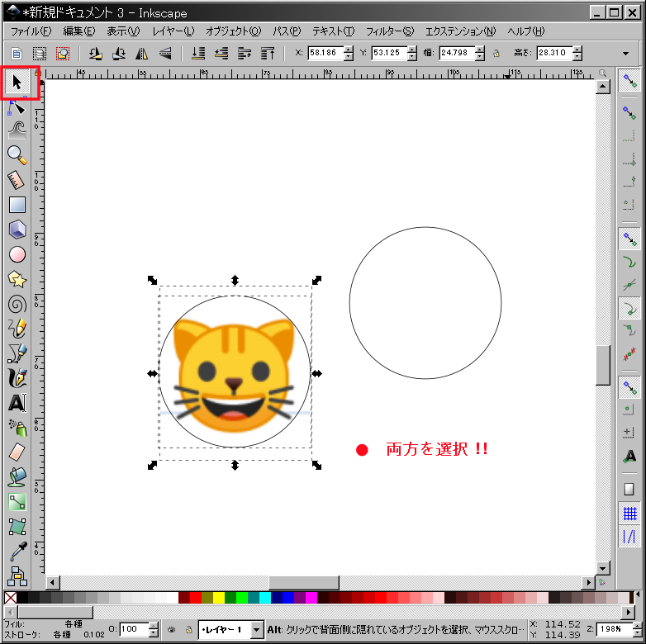
Task: Select the Calligraphy tool
Action: pos(17,378)
